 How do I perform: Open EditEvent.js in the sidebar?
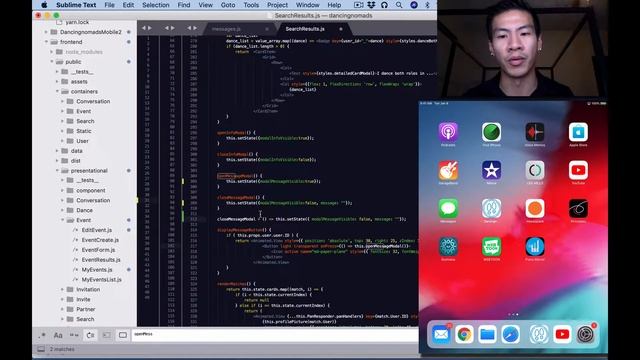[96, 230]
